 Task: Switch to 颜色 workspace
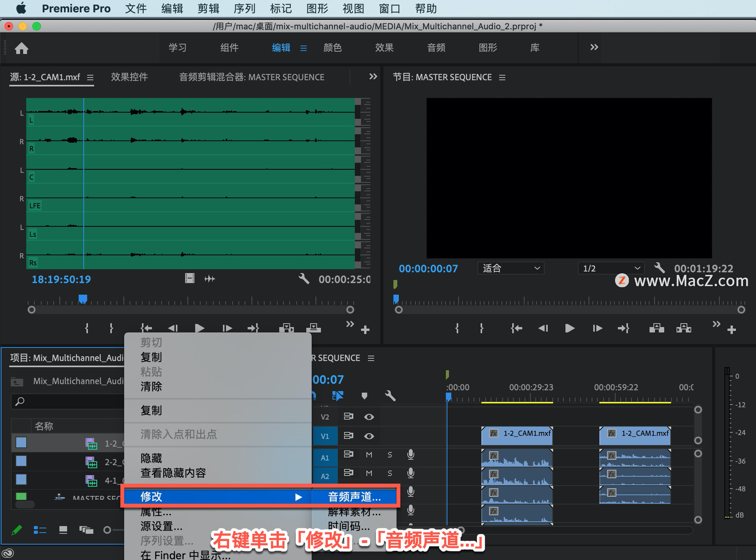[x=333, y=48]
